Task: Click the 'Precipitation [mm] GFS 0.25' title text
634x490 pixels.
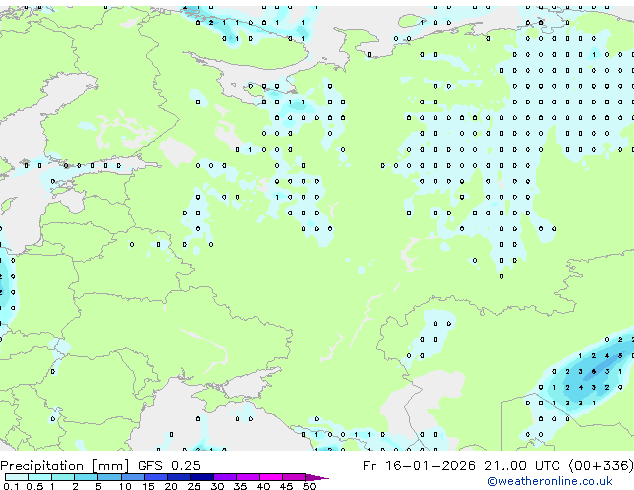Action: [100, 466]
